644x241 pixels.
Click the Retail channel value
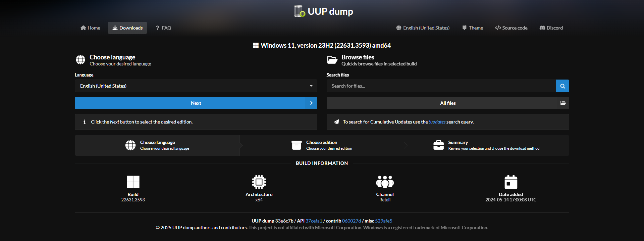[x=385, y=200]
